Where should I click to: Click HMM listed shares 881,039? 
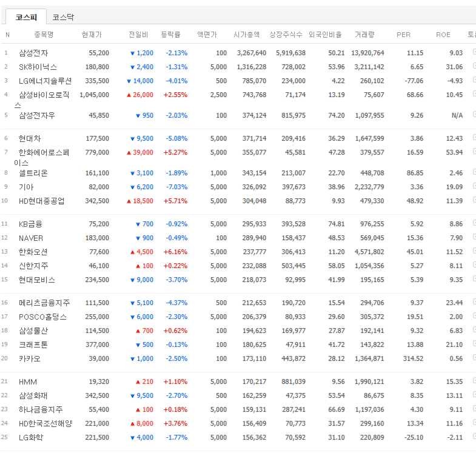(293, 382)
